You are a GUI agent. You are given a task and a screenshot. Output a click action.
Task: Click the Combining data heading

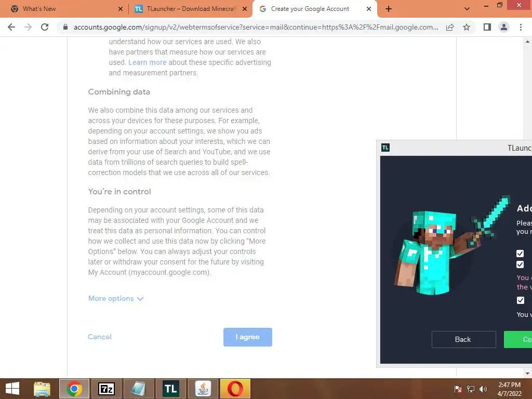pyautogui.click(x=119, y=92)
